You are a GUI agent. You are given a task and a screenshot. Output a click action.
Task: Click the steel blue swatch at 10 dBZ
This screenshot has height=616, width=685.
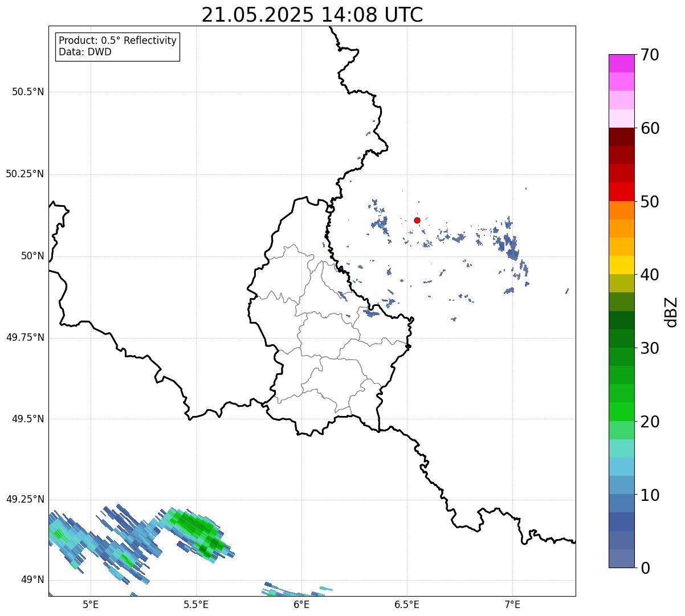tap(622, 503)
